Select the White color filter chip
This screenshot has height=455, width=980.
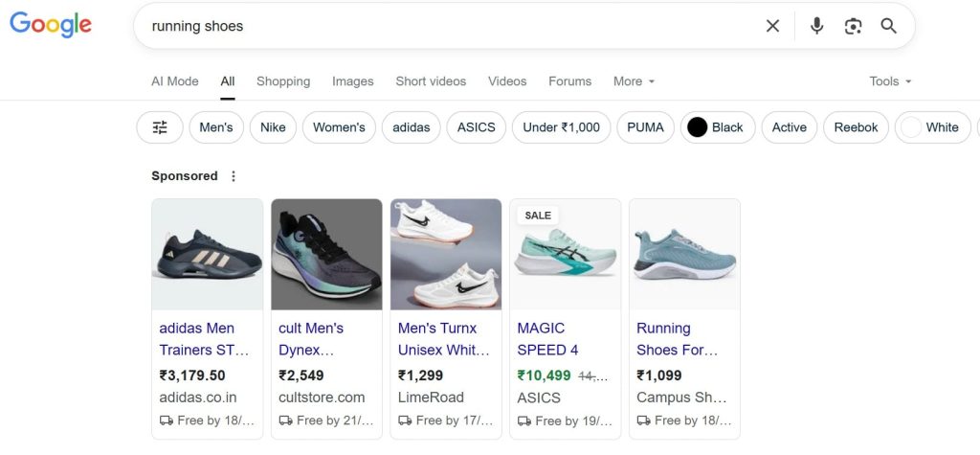point(932,127)
